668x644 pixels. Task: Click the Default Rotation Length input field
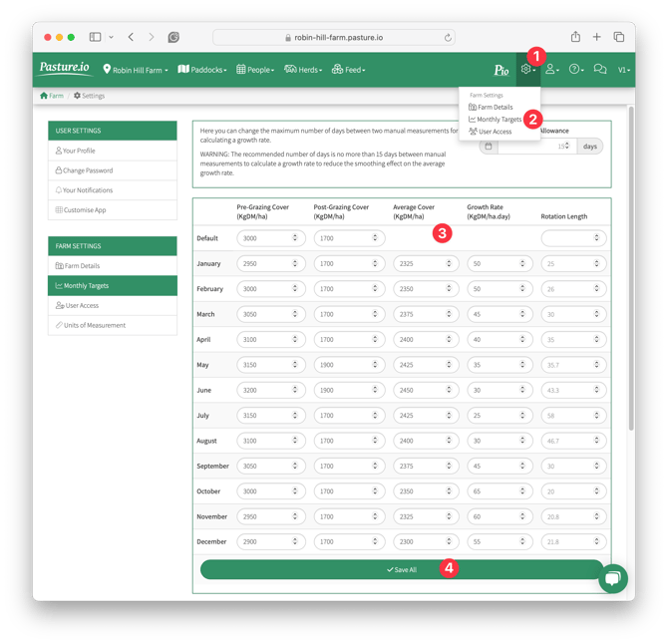click(573, 238)
